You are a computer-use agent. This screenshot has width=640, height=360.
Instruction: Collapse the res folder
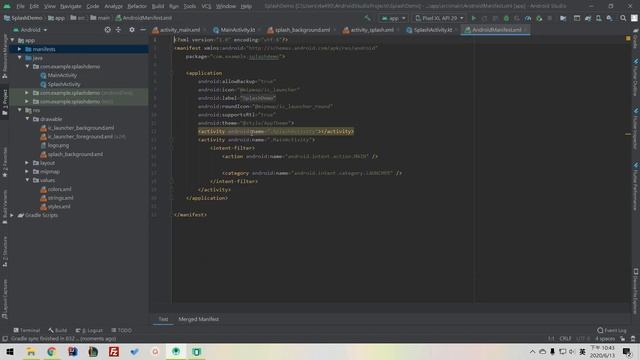pyautogui.click(x=20, y=110)
